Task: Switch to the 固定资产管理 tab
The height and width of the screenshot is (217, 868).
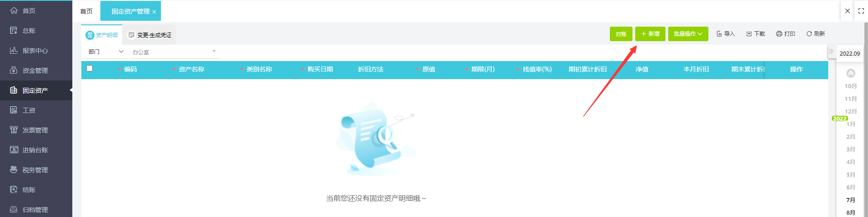Action: point(131,11)
